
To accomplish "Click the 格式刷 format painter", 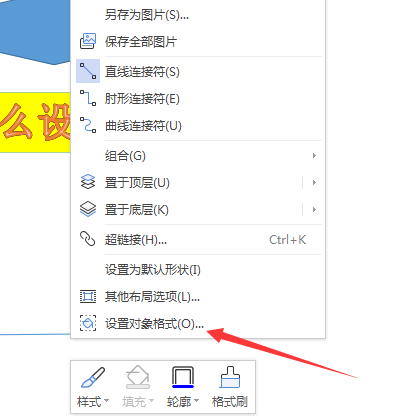I will tap(230, 387).
